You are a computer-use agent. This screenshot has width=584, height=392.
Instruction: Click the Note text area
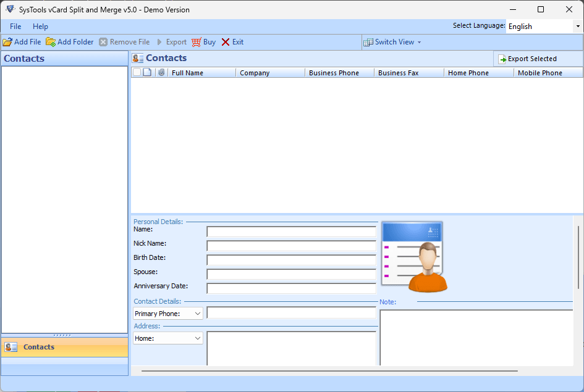pos(476,338)
